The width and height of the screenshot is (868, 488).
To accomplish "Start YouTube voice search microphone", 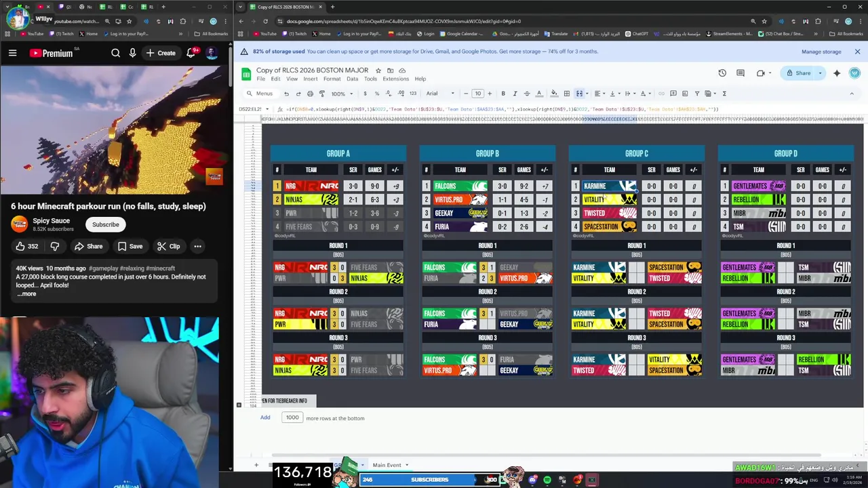I will 132,53.
